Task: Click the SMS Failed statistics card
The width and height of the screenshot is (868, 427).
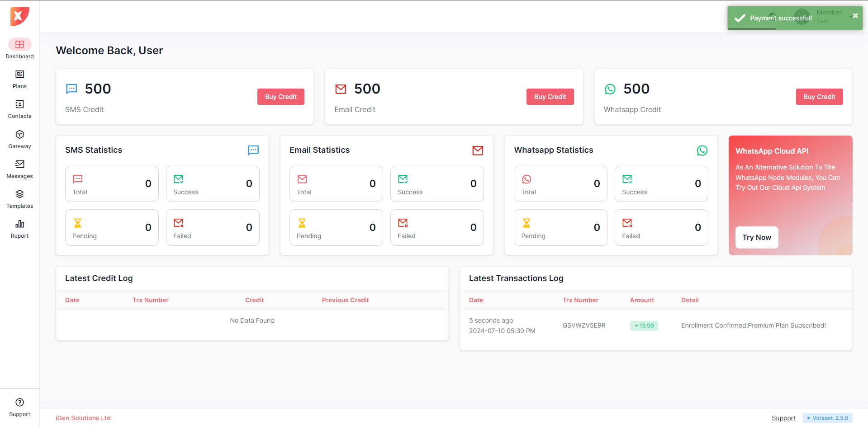Action: click(x=213, y=227)
